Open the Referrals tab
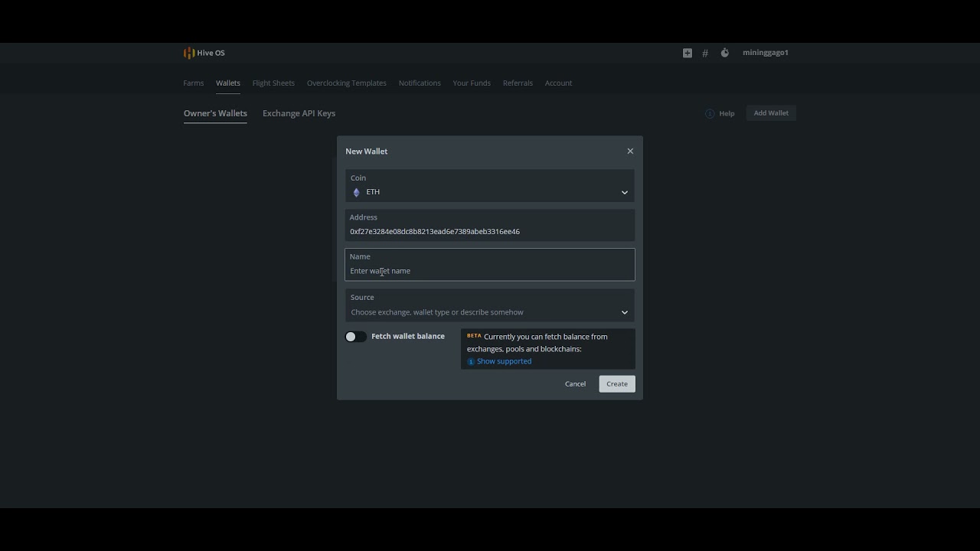980x551 pixels. (518, 83)
